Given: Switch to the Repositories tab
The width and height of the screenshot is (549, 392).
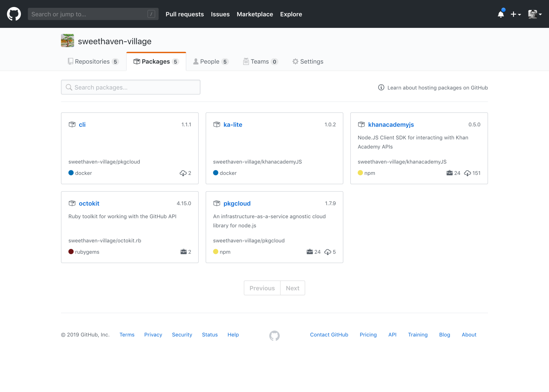Looking at the screenshot, I should [x=93, y=61].
